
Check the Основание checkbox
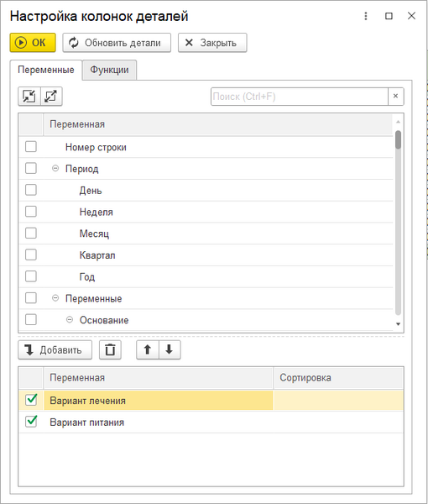(x=31, y=319)
